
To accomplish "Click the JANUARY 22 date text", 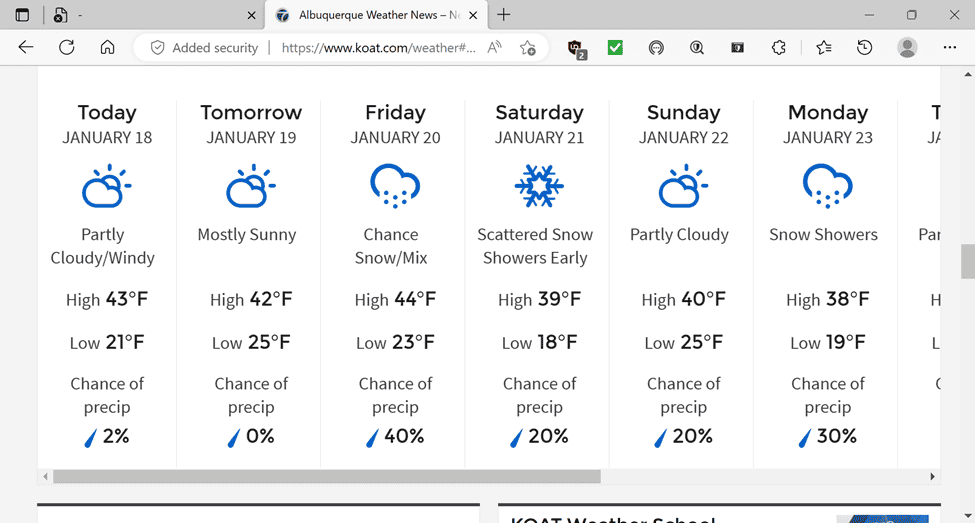I will [x=684, y=137].
